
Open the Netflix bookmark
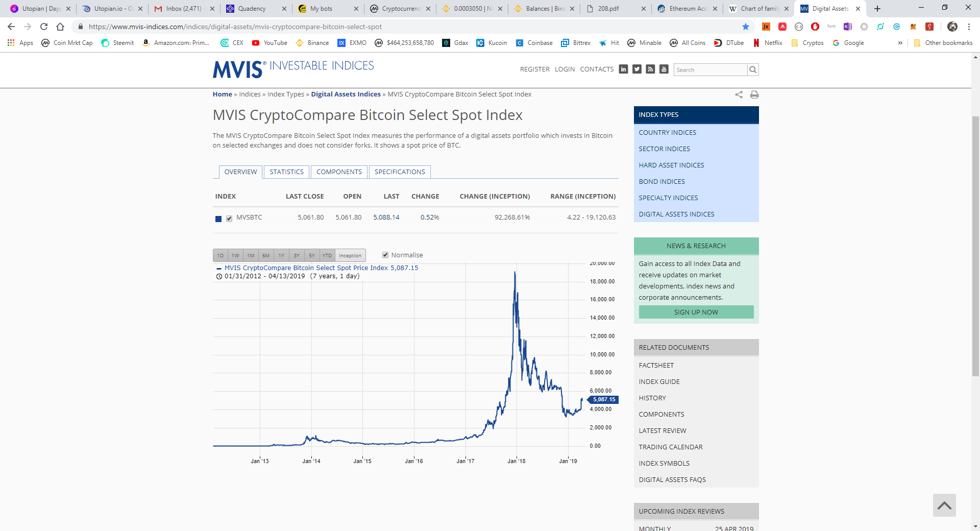click(x=768, y=43)
